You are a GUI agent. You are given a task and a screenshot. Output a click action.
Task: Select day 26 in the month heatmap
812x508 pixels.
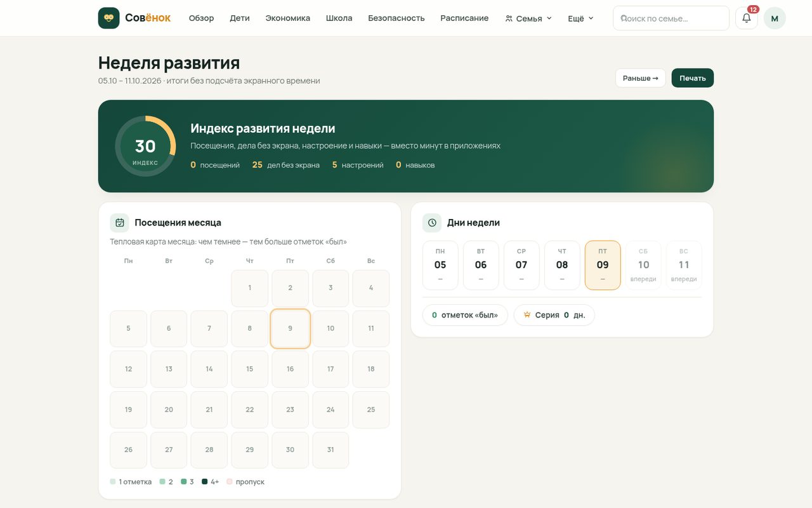128,450
